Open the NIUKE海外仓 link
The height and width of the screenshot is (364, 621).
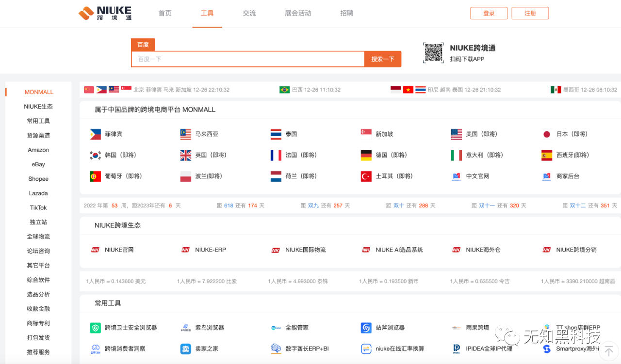tap(483, 250)
